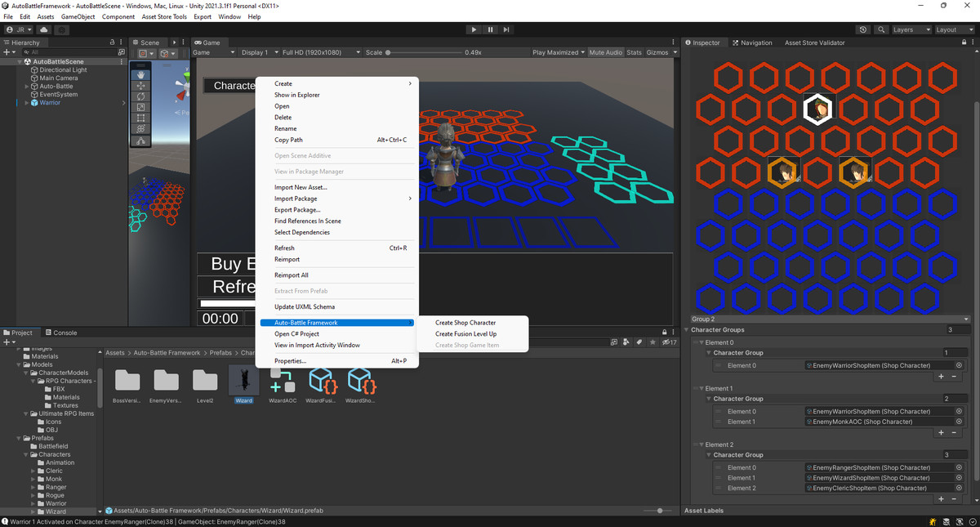Expand the Warrior prefab in Hierarchy
The width and height of the screenshot is (980, 527).
pos(27,102)
